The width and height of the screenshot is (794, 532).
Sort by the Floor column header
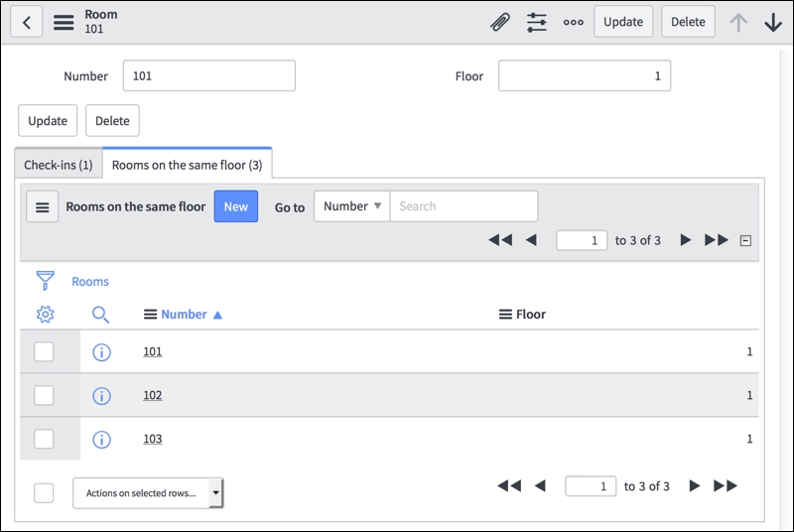tap(531, 315)
